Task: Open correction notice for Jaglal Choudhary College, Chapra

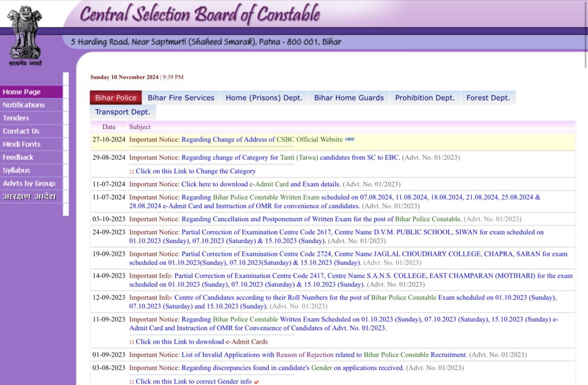Action: pyautogui.click(x=349, y=258)
